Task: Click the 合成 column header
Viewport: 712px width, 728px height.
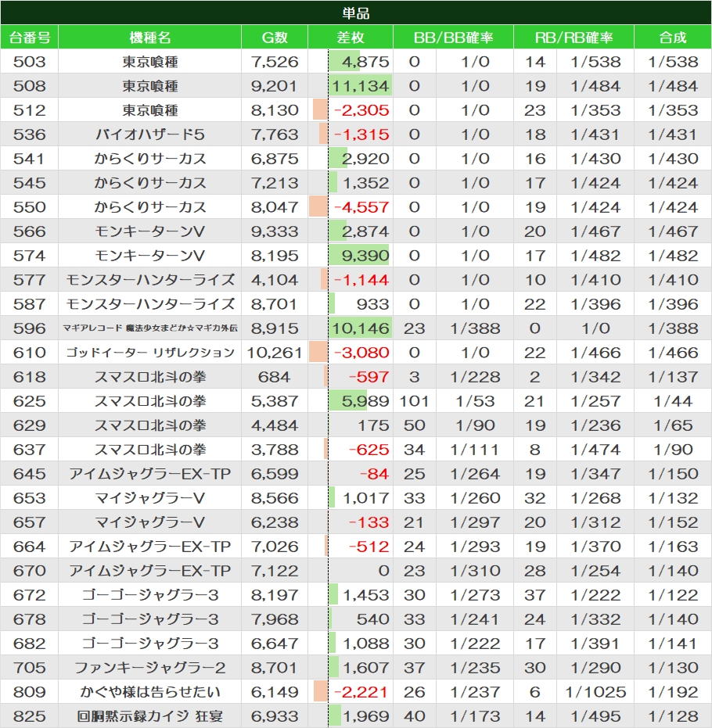Action: coord(673,38)
